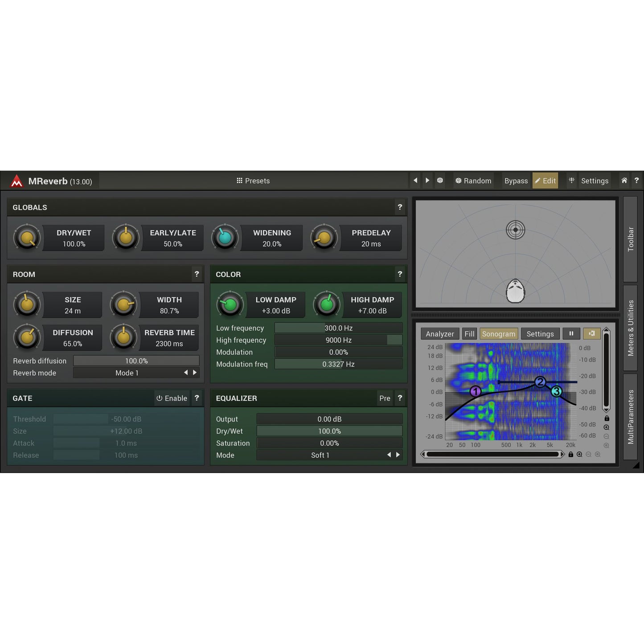The width and height of the screenshot is (644, 644).
Task: Open the analyzer Settings button
Action: pyautogui.click(x=540, y=333)
